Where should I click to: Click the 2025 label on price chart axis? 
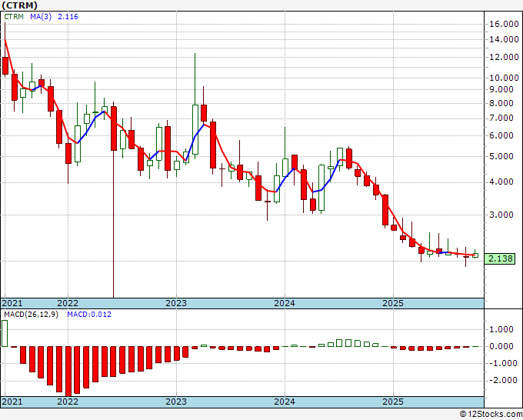pyautogui.click(x=393, y=303)
